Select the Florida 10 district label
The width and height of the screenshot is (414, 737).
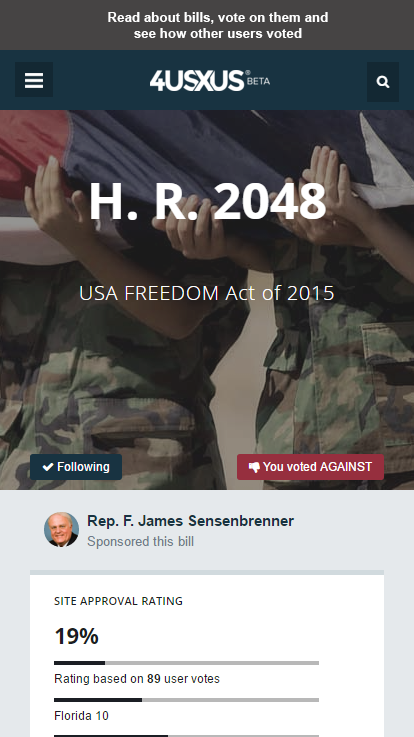point(81,716)
